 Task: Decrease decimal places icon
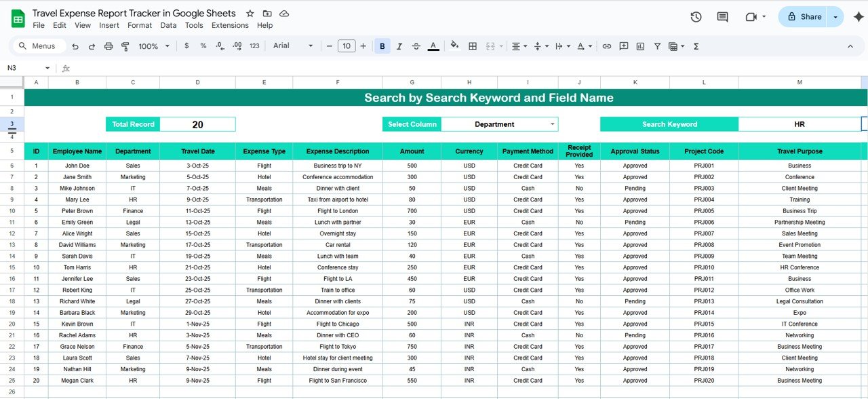point(220,46)
